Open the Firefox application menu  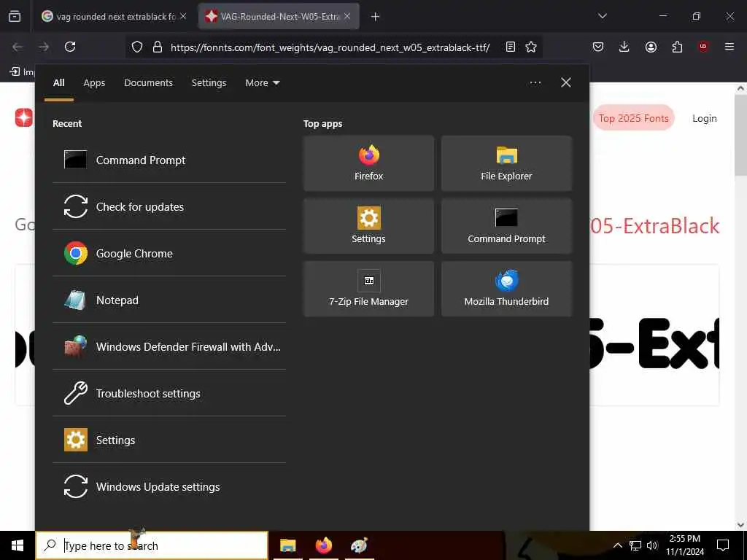coord(729,47)
